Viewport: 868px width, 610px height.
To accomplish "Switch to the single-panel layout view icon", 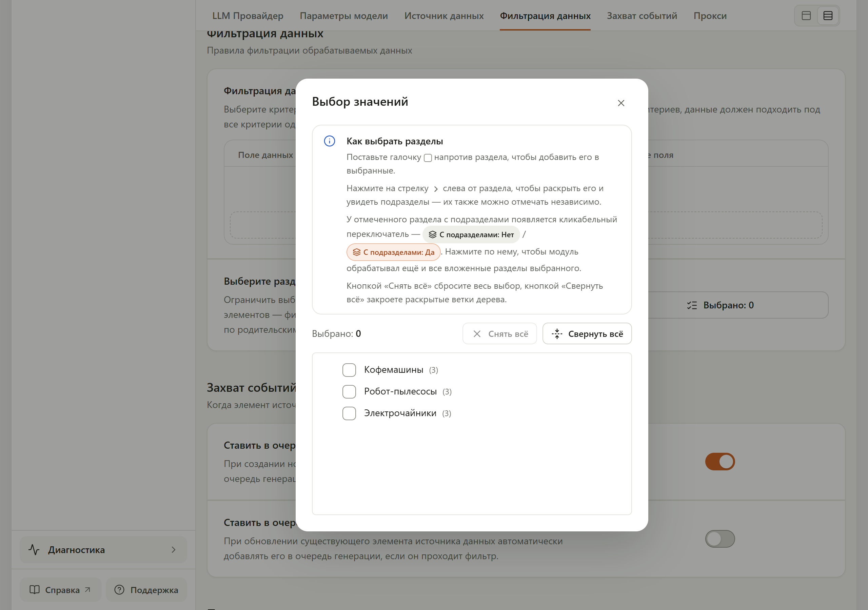I will tap(806, 16).
